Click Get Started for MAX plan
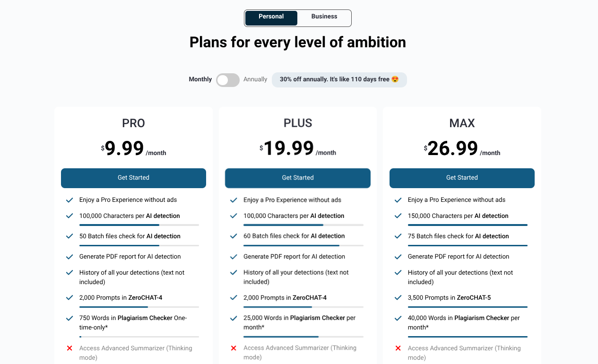Viewport: 598px width, 364px height. (x=462, y=178)
